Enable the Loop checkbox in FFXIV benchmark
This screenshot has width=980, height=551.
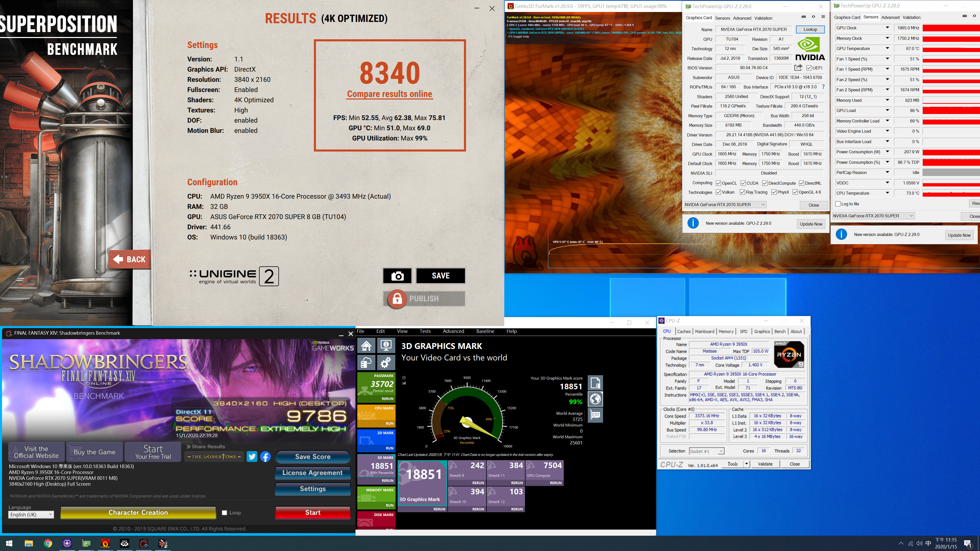(x=225, y=512)
